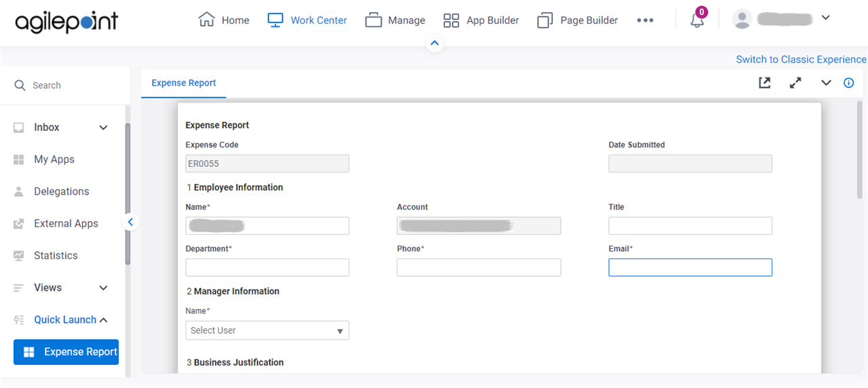This screenshot has height=388, width=868.
Task: Click the Phone input field
Action: (479, 267)
